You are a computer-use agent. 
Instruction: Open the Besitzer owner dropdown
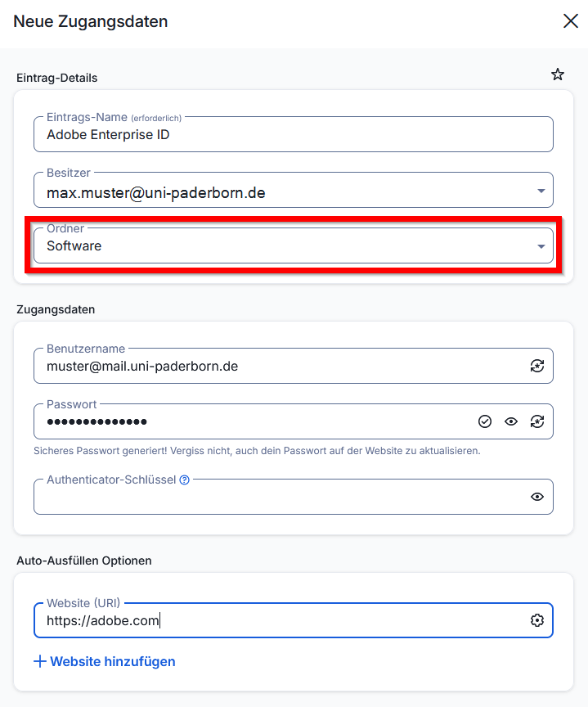(x=278, y=193)
